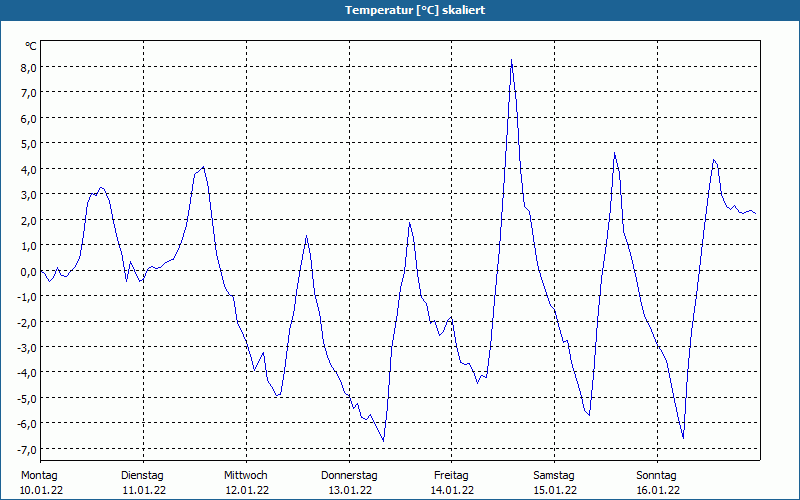Click the °C unit label
The image size is (800, 500).
[x=31, y=46]
